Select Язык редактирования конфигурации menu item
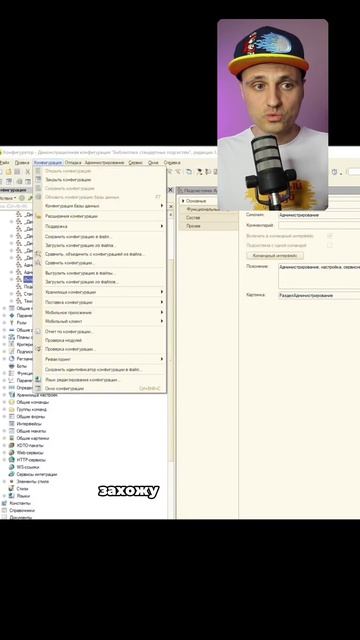The height and width of the screenshot is (640, 360). pos(100,380)
